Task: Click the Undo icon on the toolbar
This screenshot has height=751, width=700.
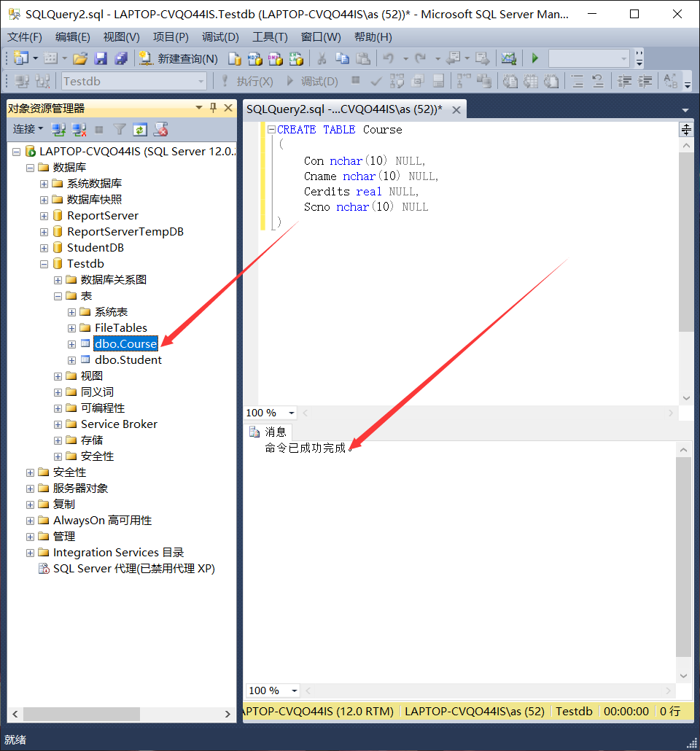Action: (x=389, y=58)
